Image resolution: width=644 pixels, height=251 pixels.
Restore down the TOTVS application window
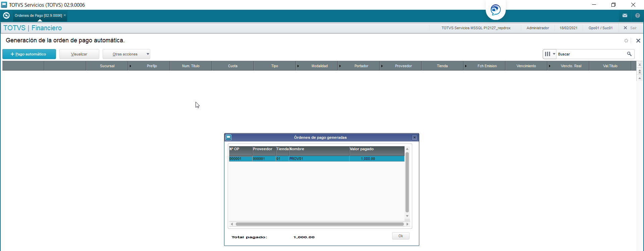[x=613, y=5]
